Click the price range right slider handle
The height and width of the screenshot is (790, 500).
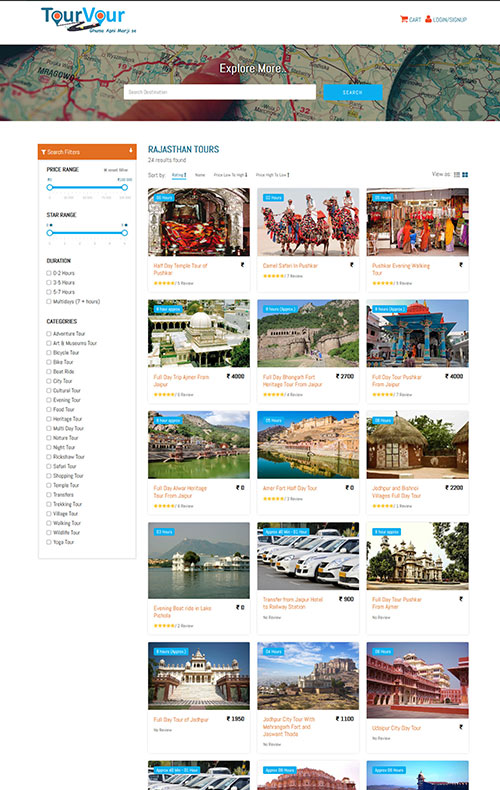point(124,187)
